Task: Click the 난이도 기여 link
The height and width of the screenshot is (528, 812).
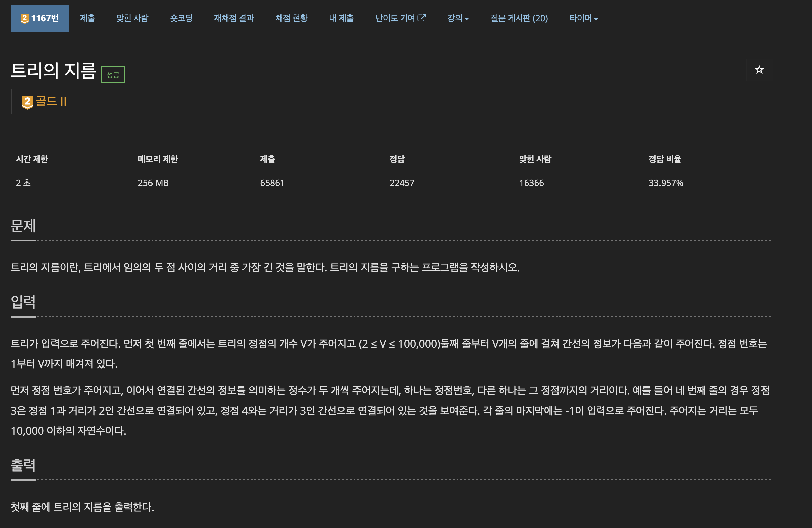Action: pos(395,18)
